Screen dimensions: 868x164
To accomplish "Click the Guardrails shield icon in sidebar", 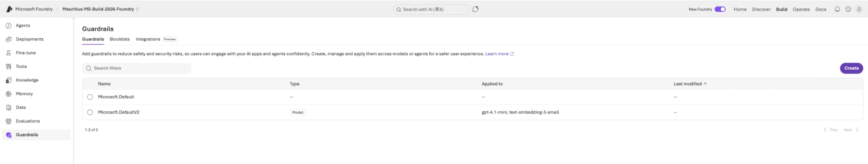I will pos(8,135).
